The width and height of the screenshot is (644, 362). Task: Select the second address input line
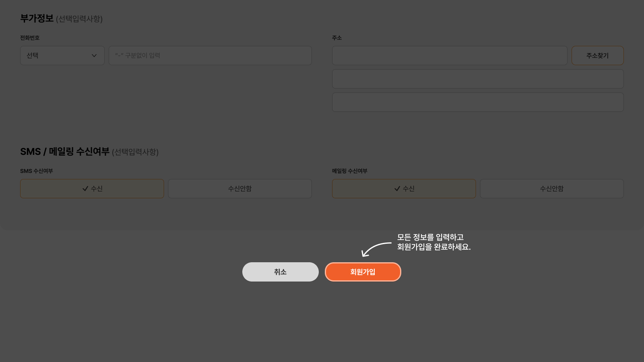(477, 79)
